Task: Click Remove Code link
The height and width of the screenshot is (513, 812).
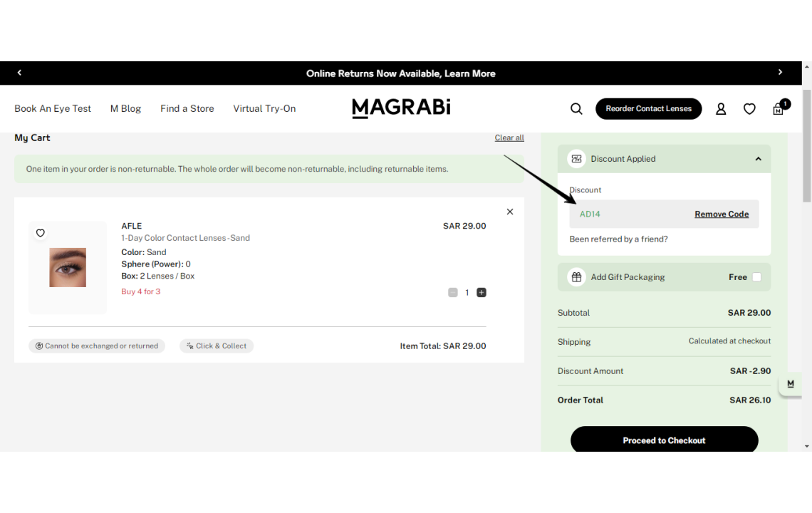Action: [x=722, y=214]
